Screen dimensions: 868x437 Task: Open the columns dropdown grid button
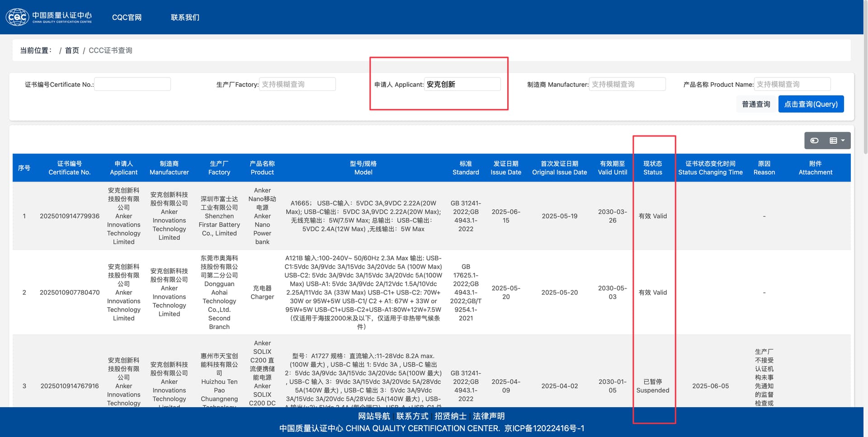(837, 141)
